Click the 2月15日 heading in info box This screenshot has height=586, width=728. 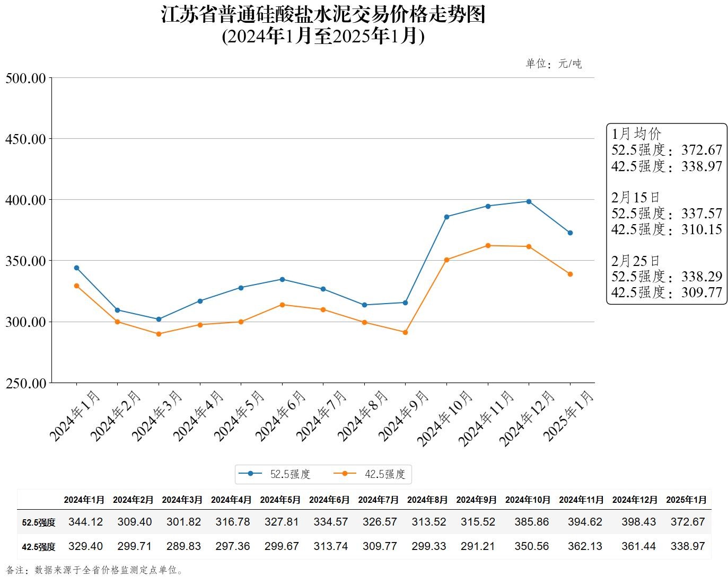(635, 198)
